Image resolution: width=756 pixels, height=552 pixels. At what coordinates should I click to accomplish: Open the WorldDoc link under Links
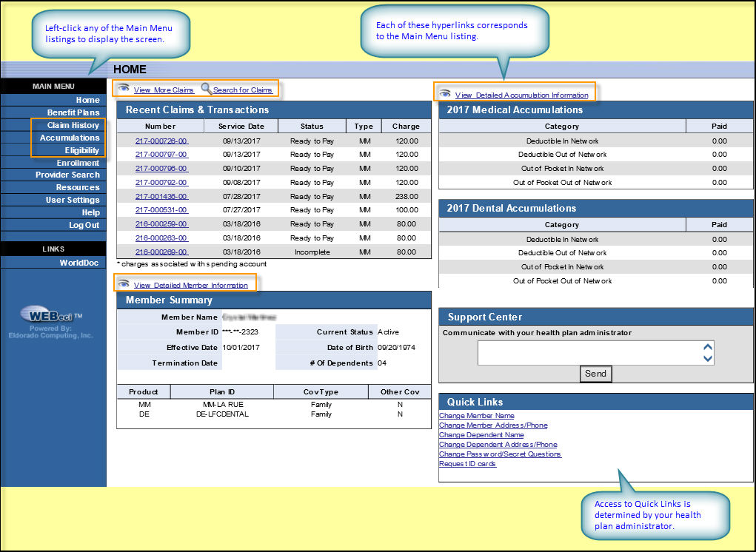[x=79, y=263]
